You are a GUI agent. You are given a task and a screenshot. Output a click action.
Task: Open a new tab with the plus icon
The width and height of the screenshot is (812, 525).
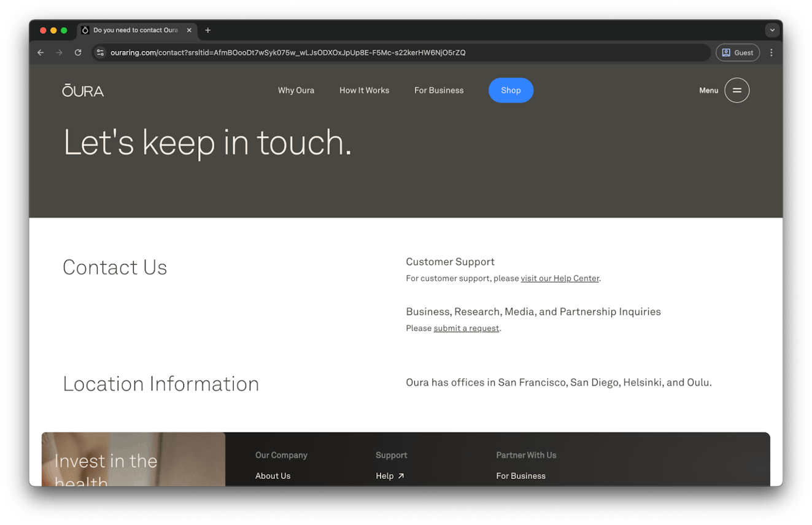pyautogui.click(x=208, y=30)
